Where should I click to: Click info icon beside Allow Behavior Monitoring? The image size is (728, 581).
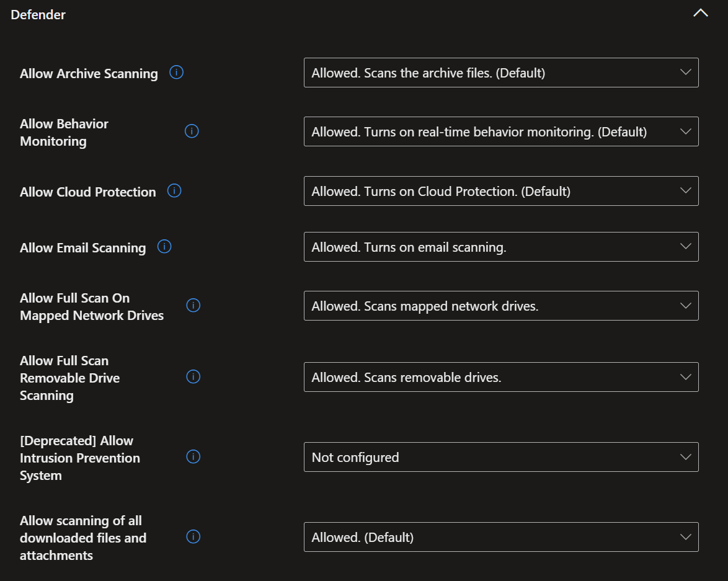192,131
